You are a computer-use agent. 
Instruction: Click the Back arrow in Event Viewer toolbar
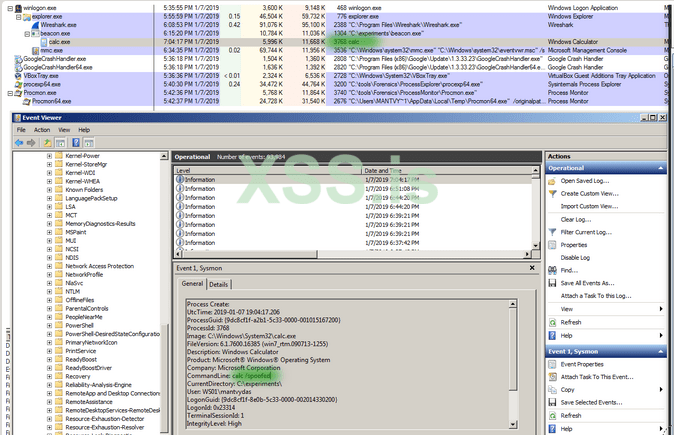19,143
